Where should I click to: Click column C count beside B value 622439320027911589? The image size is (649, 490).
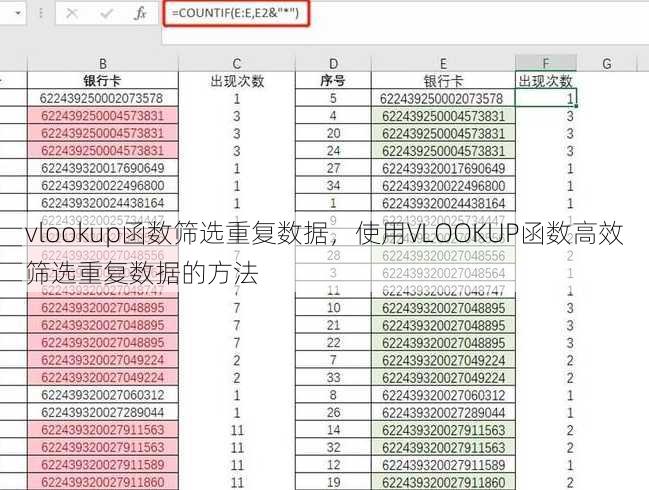coord(237,464)
